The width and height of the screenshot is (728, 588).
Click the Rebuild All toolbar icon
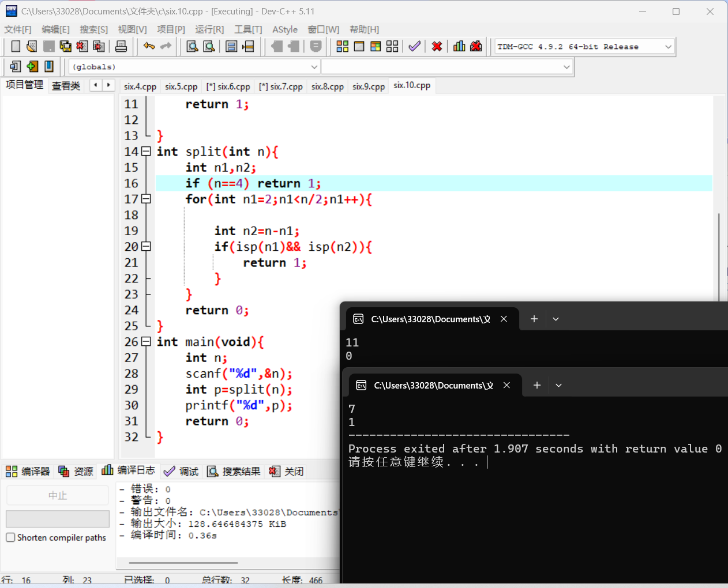pos(392,47)
